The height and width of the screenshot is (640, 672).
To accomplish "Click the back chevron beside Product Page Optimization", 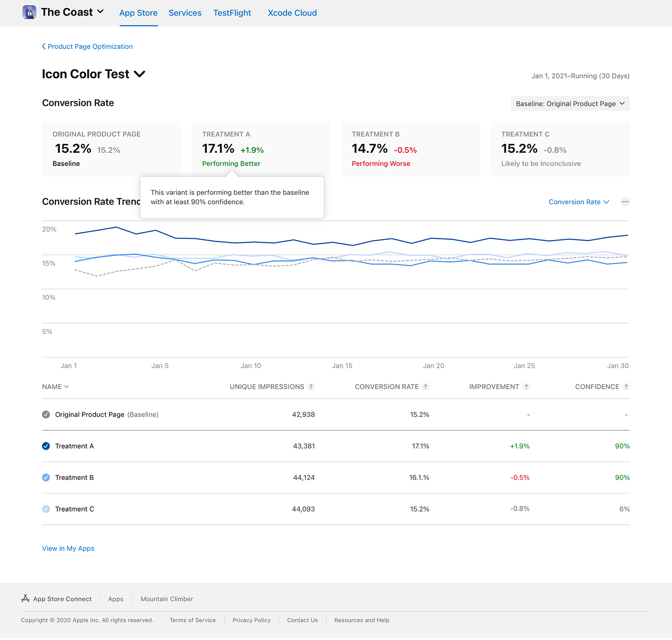I will 44,46.
